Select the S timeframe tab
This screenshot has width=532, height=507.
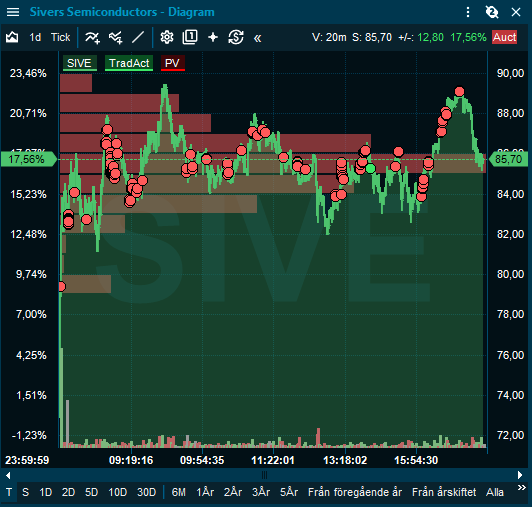[x=25, y=492]
